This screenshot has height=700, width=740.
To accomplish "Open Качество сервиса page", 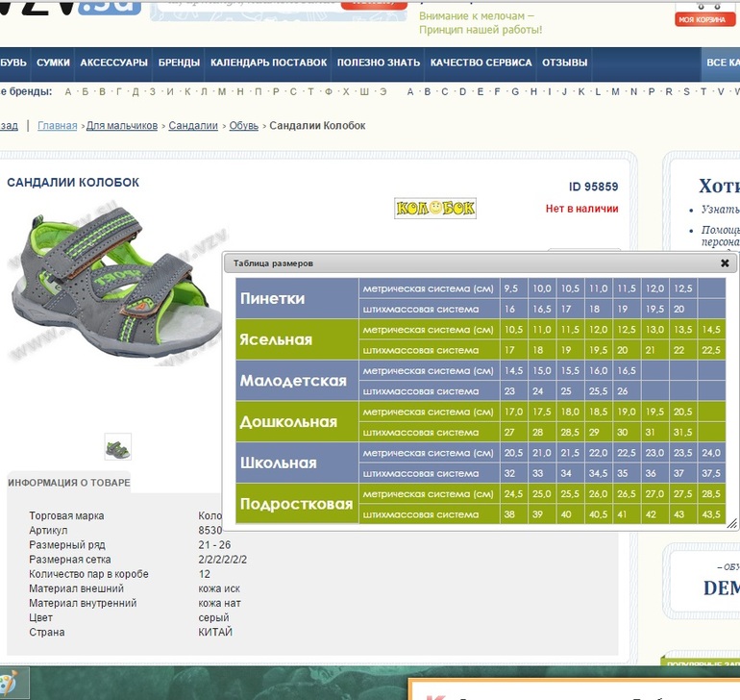I will pos(481,62).
